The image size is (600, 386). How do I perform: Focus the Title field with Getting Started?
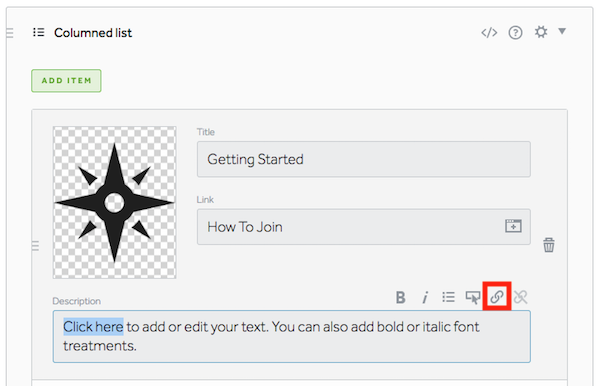364,159
